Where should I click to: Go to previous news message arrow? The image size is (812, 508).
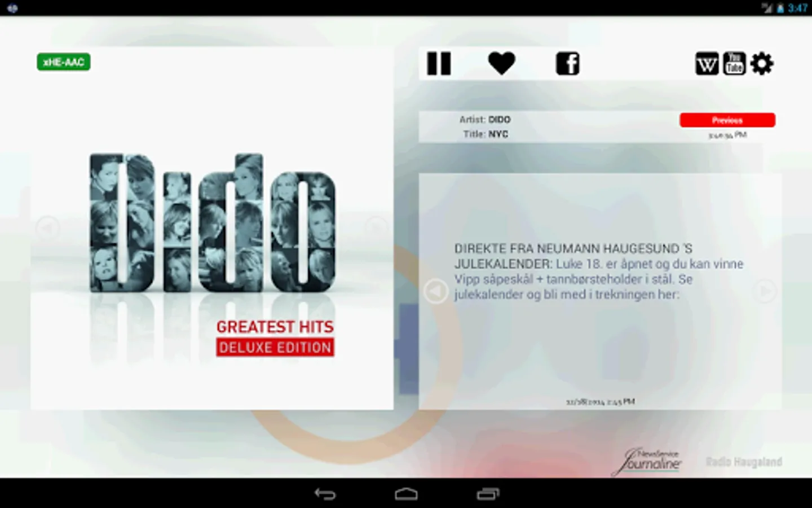click(435, 291)
